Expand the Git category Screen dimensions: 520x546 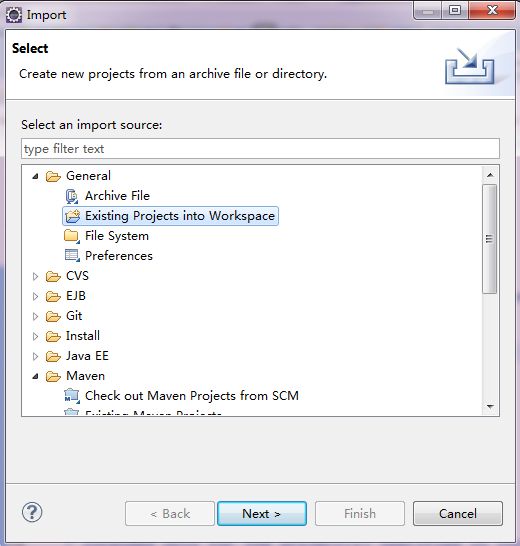[x=35, y=317]
